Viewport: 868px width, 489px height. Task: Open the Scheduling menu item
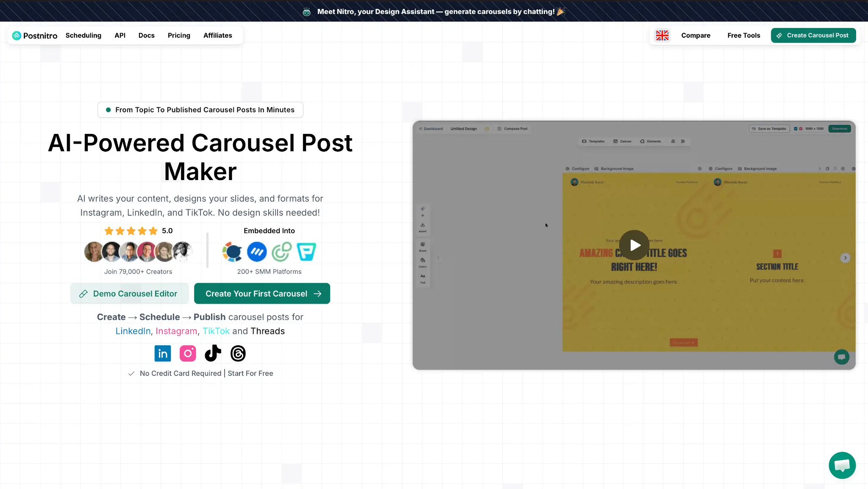coord(83,36)
